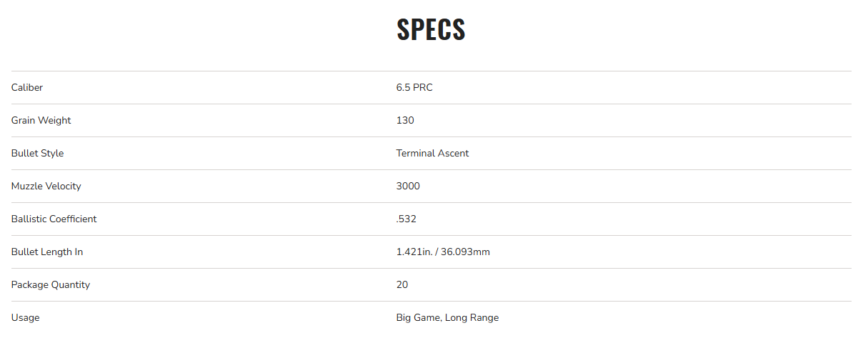The height and width of the screenshot is (338, 868).
Task: Click the 36.093mm length text
Action: 465,252
